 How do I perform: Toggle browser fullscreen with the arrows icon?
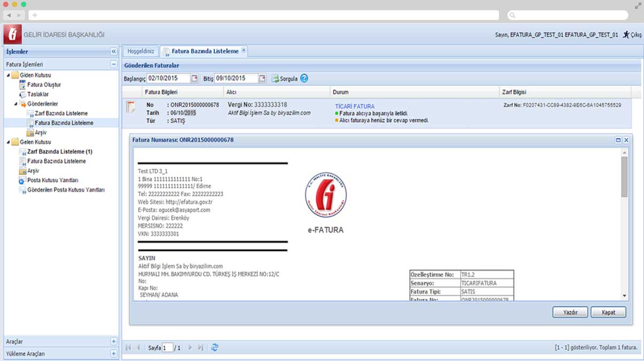click(638, 5)
